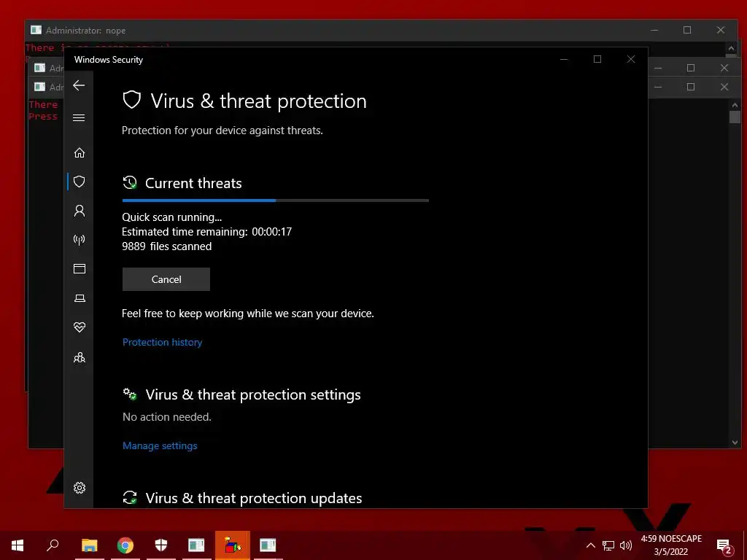Minimize the Windows Security window
This screenshot has width=747, height=560.
click(x=564, y=59)
